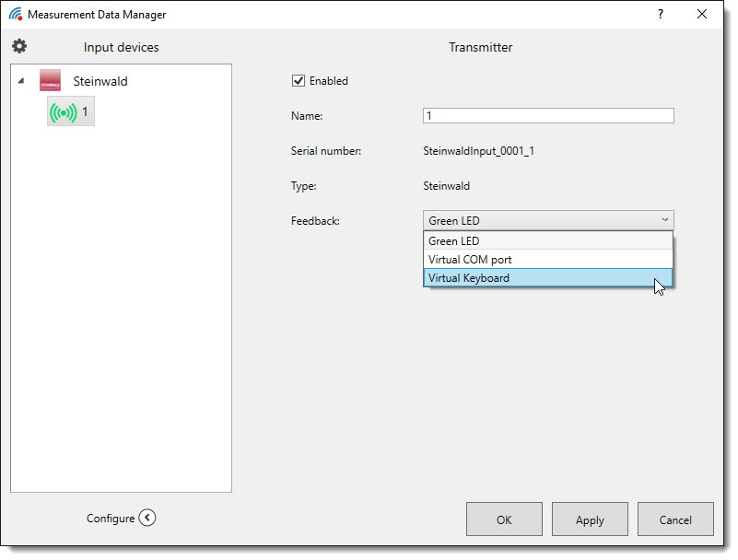This screenshot has width=738, height=560.
Task: Click the red Steinwald logo icon
Action: [50, 81]
